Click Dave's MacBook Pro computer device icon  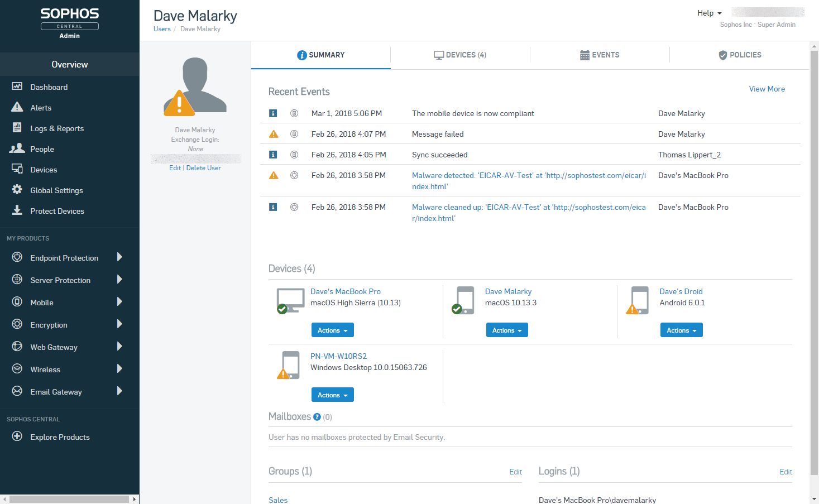tap(290, 301)
